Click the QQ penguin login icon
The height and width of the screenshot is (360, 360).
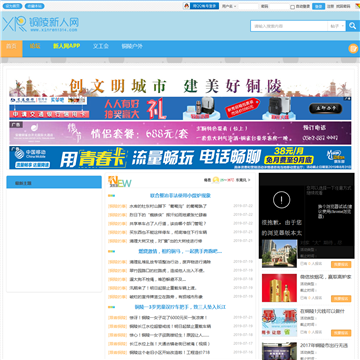click(x=186, y=6)
